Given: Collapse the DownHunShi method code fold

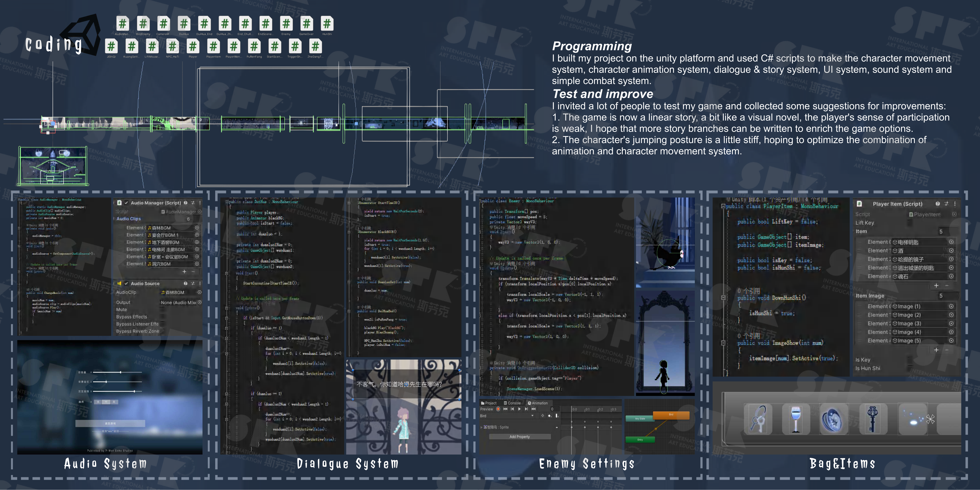Looking at the screenshot, I should point(723,298).
